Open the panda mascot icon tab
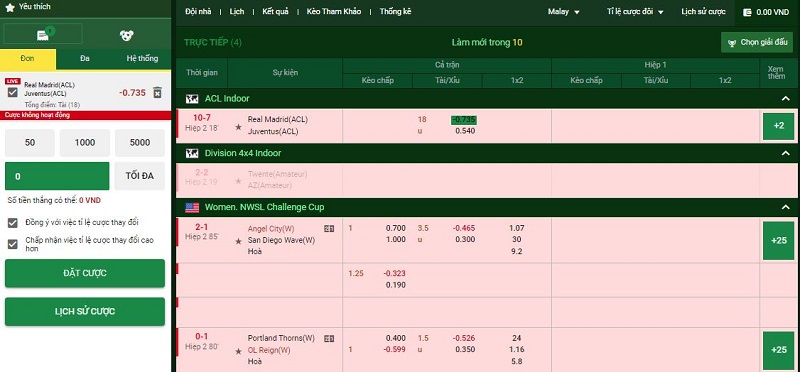The width and height of the screenshot is (800, 372). tap(127, 35)
